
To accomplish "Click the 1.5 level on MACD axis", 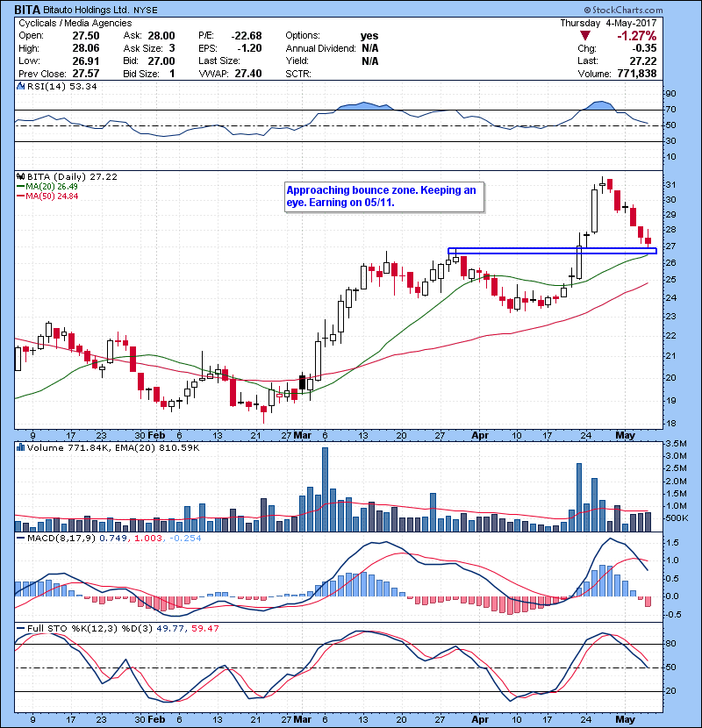I will 672,542.
